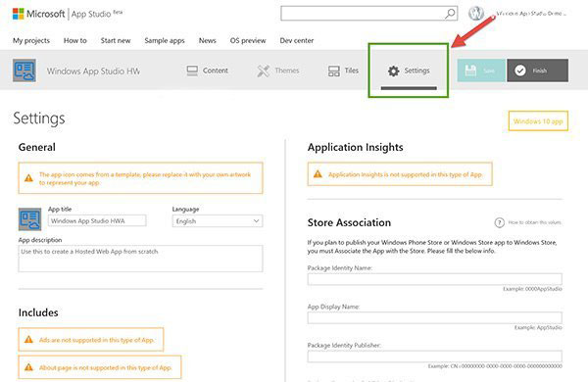The height and width of the screenshot is (382, 588).
Task: Click the 'Example: 0000AppStudio' hint text
Action: click(x=532, y=289)
